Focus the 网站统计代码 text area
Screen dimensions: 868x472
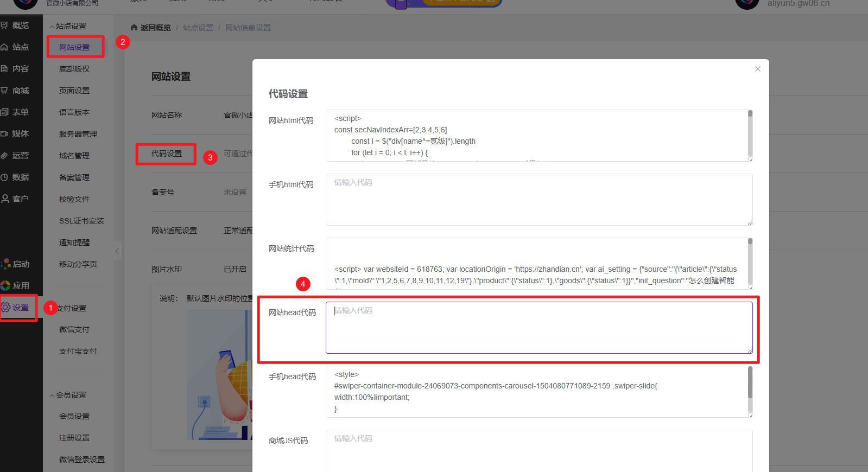pos(536,264)
